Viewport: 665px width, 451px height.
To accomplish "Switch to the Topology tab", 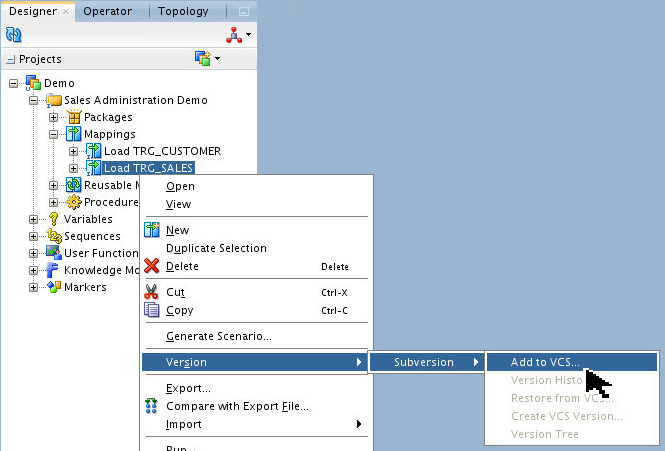I will (x=183, y=11).
